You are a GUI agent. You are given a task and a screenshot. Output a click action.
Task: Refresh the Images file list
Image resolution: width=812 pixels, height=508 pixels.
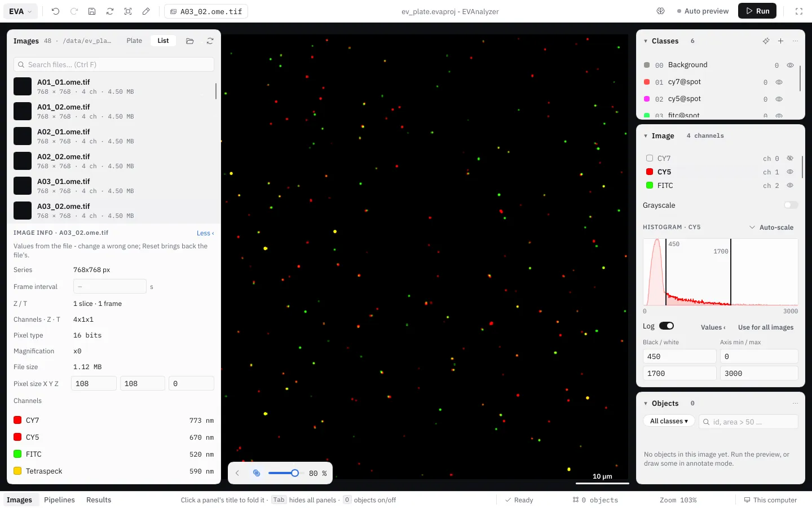click(x=210, y=41)
